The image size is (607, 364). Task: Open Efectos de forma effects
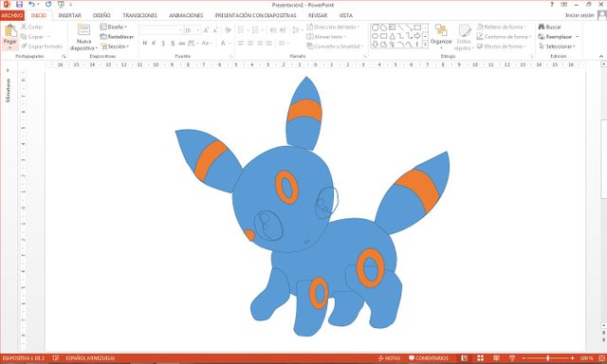click(x=501, y=46)
